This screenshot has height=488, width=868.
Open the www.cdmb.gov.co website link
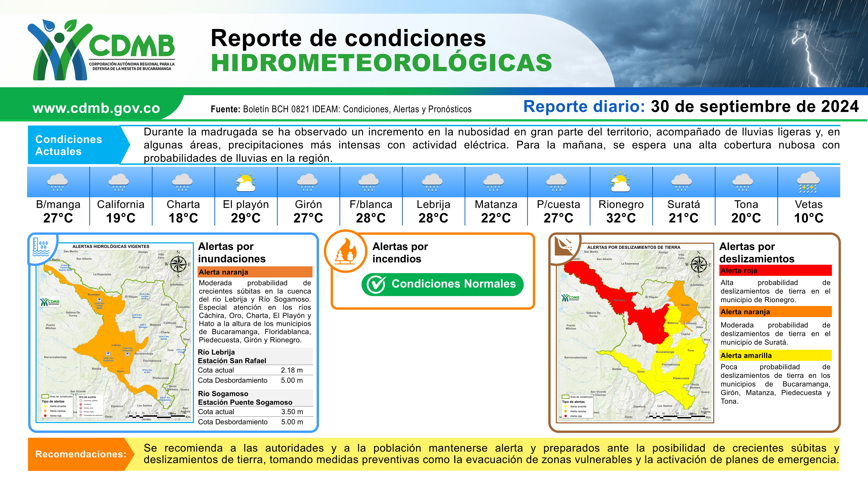point(96,108)
